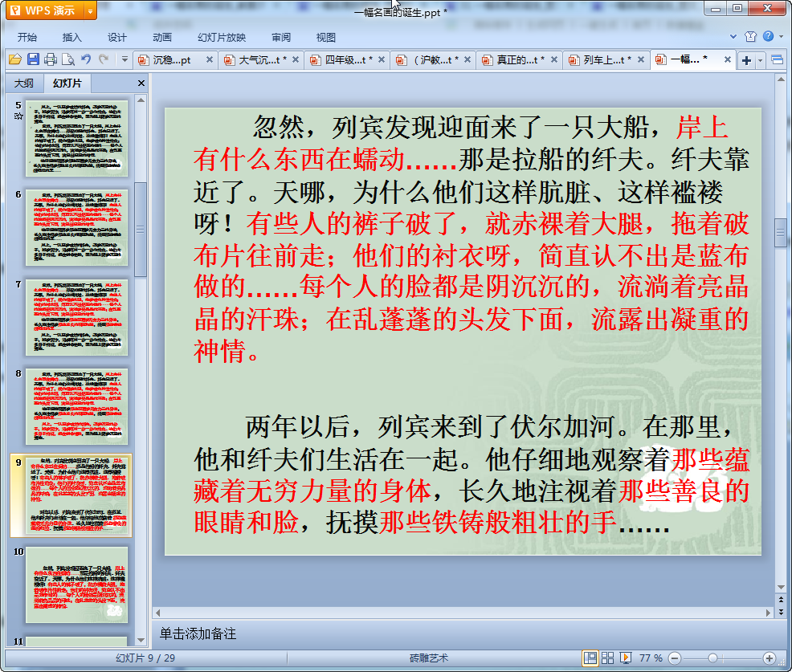Viewport: 792px width, 672px height.
Task: Click the next slide double arrow button
Action: pos(781,612)
